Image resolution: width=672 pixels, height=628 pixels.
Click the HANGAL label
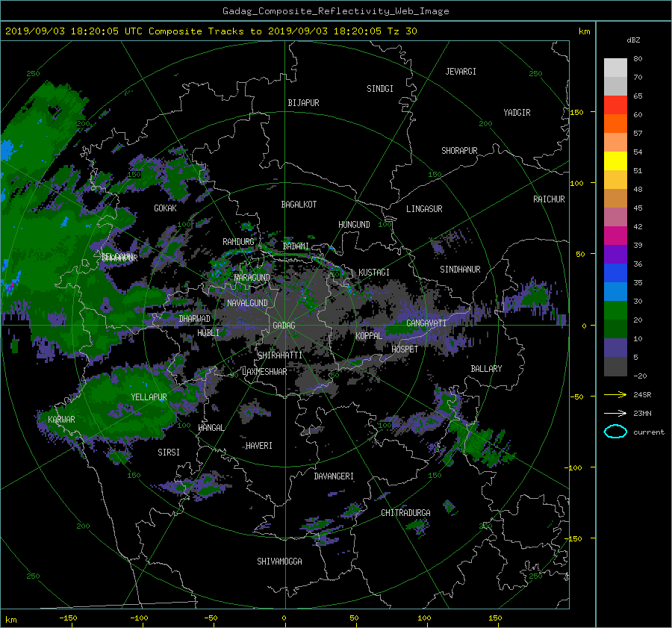[211, 428]
